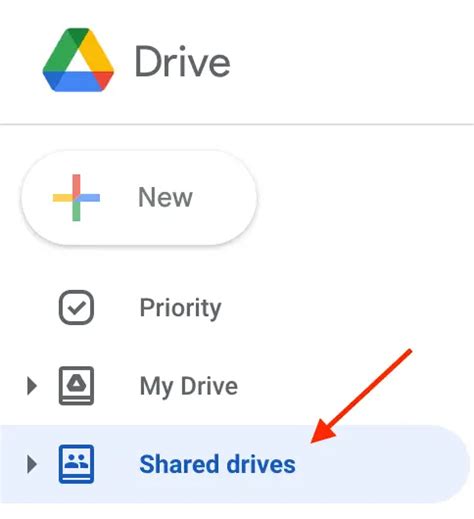Click the horizontal divider below Drive header
This screenshot has width=474, height=519.
click(x=237, y=124)
